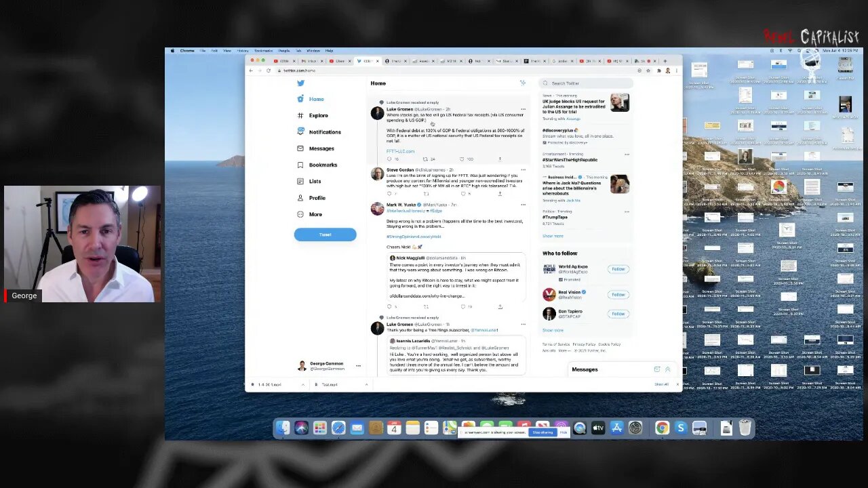Click Show All downloads in Chrome

point(661,384)
